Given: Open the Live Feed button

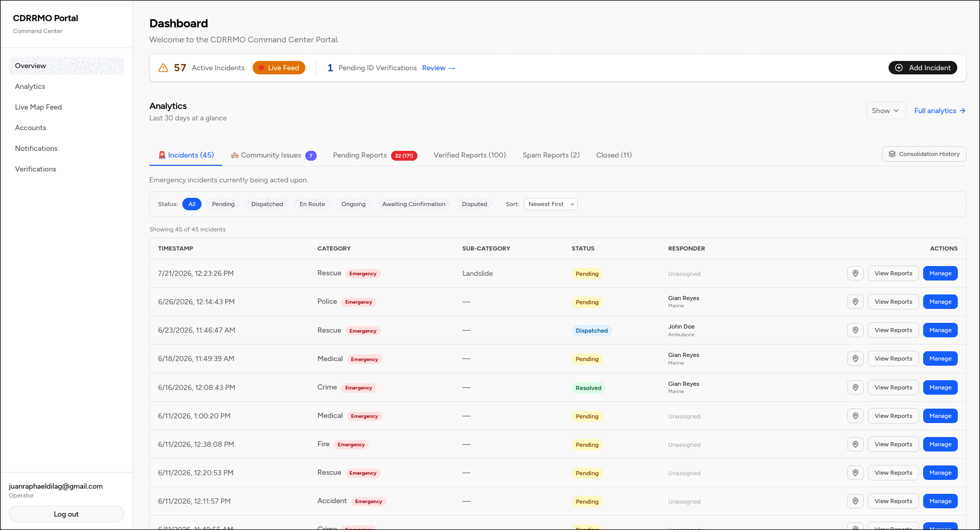Looking at the screenshot, I should pos(279,68).
